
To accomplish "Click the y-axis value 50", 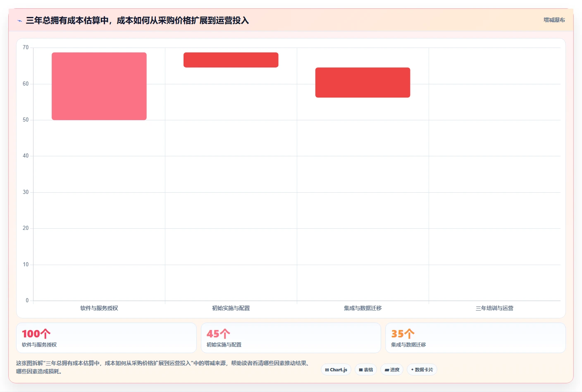I will pos(26,120).
